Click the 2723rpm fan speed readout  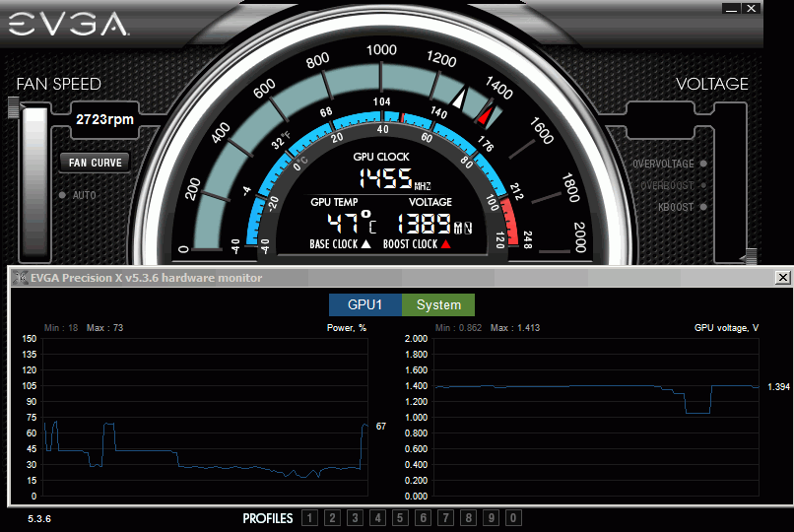coord(104,119)
